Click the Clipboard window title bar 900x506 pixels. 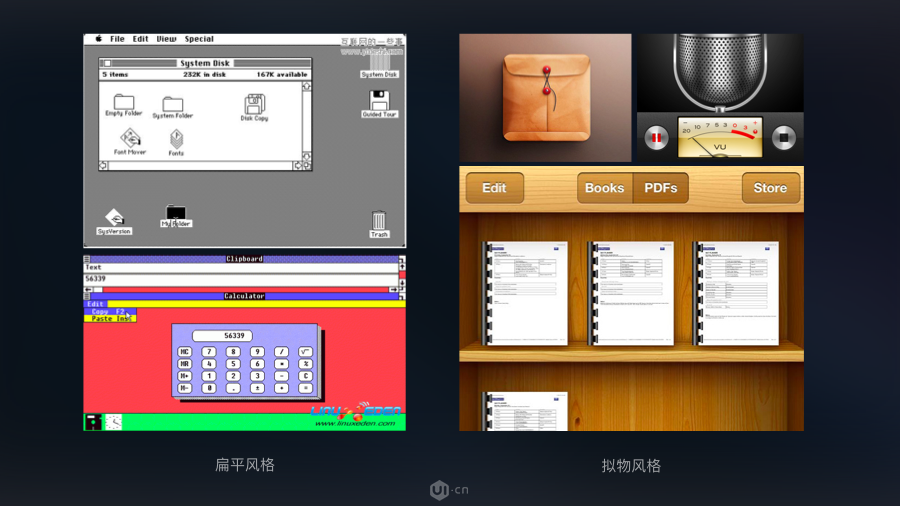click(244, 259)
